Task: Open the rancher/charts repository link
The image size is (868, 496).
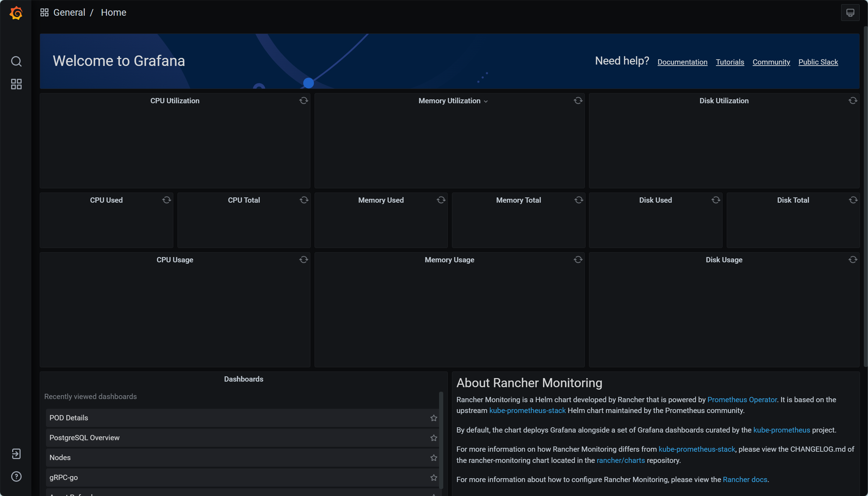Action: click(620, 460)
